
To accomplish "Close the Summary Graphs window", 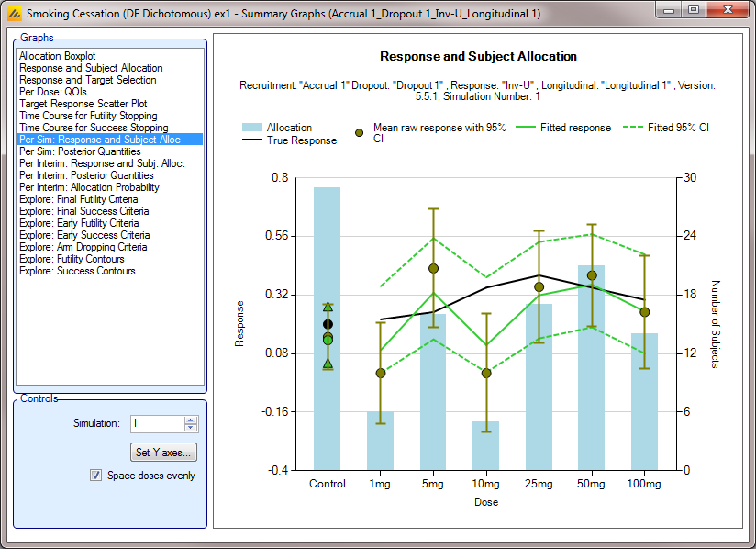I will pyautogui.click(x=726, y=10).
